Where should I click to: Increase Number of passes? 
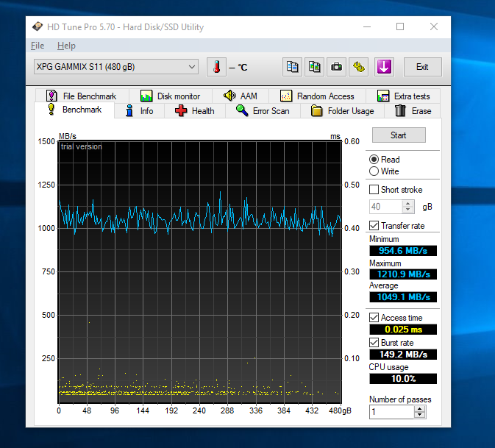click(419, 408)
